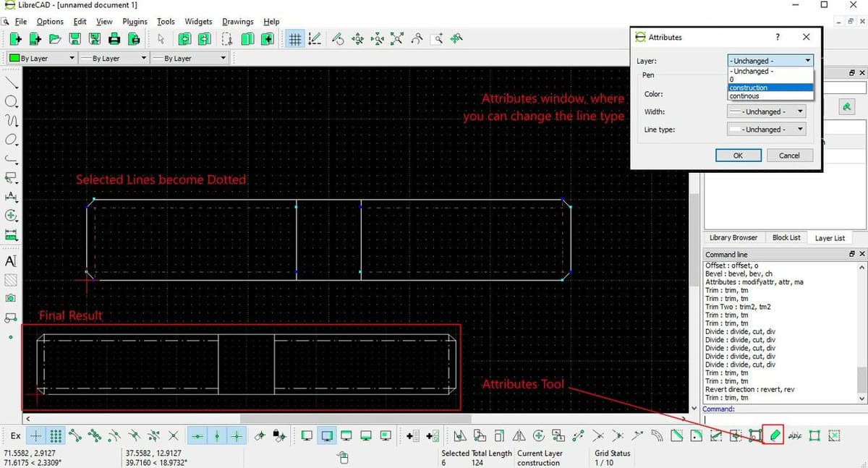Click the Command input field
Screen dimensions: 868x468
click(784, 418)
